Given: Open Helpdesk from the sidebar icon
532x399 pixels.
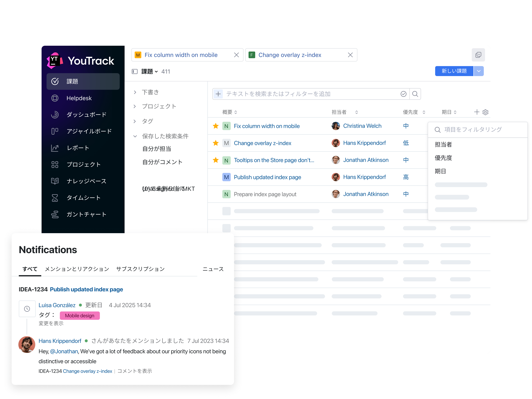Looking at the screenshot, I should click(55, 98).
